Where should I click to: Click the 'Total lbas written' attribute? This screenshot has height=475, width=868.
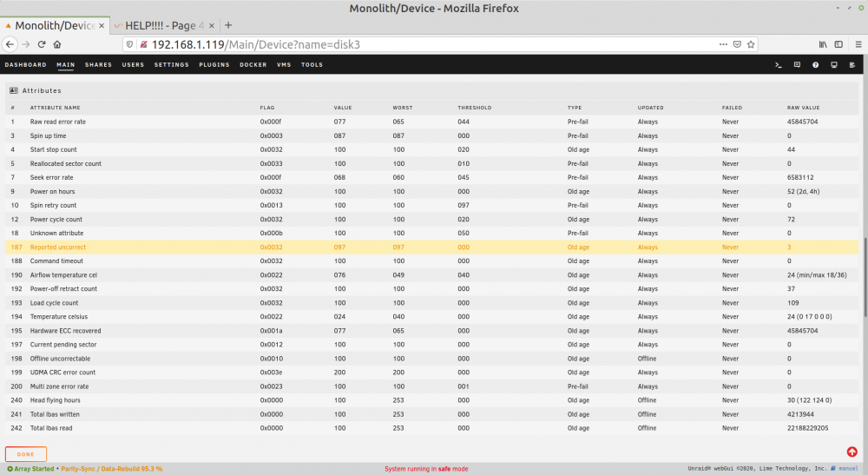click(55, 414)
